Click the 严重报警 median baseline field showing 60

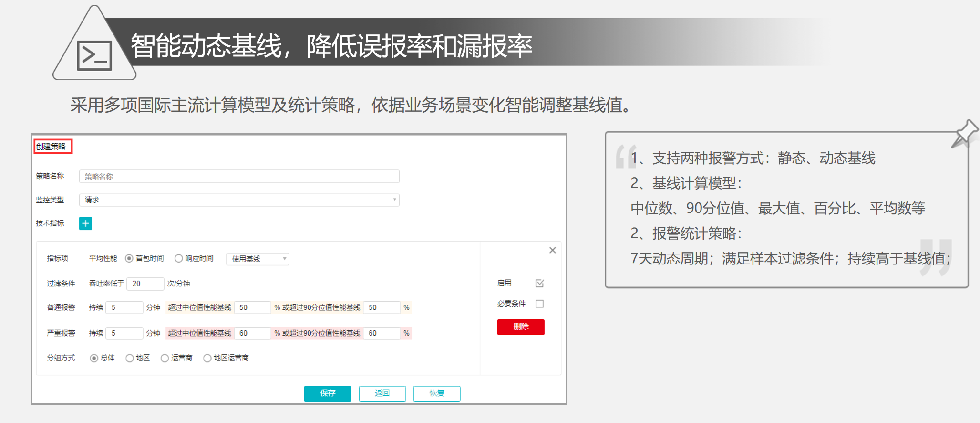[x=253, y=333]
